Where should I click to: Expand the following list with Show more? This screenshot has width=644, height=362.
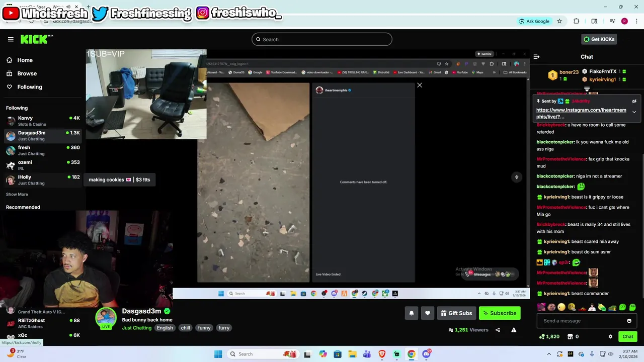[17, 194]
